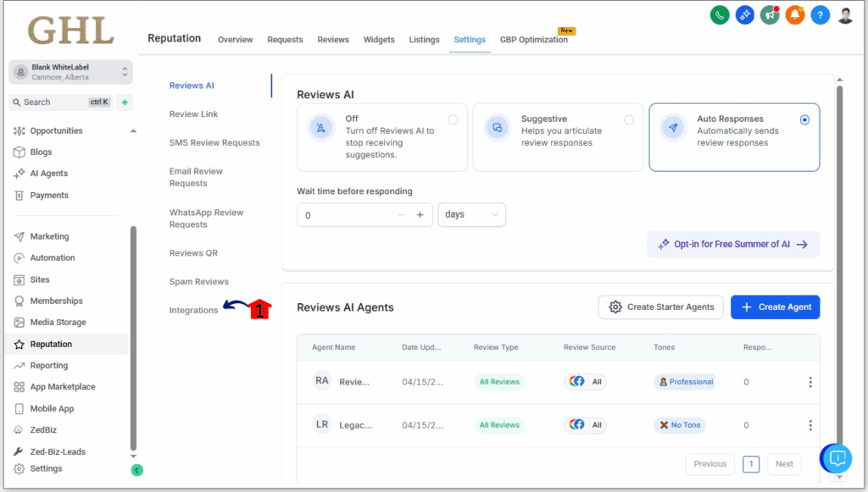Collapse sidebar with green arrow button
This screenshot has height=492, width=868.
pos(136,470)
